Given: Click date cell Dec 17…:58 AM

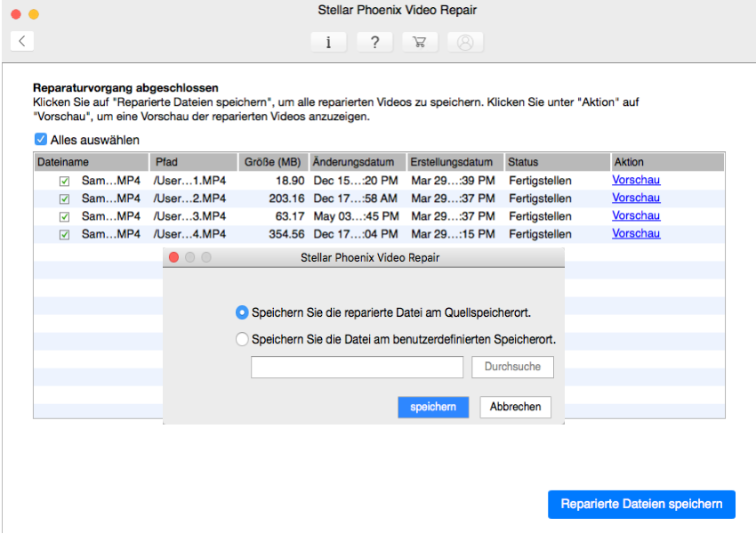Looking at the screenshot, I should click(356, 198).
